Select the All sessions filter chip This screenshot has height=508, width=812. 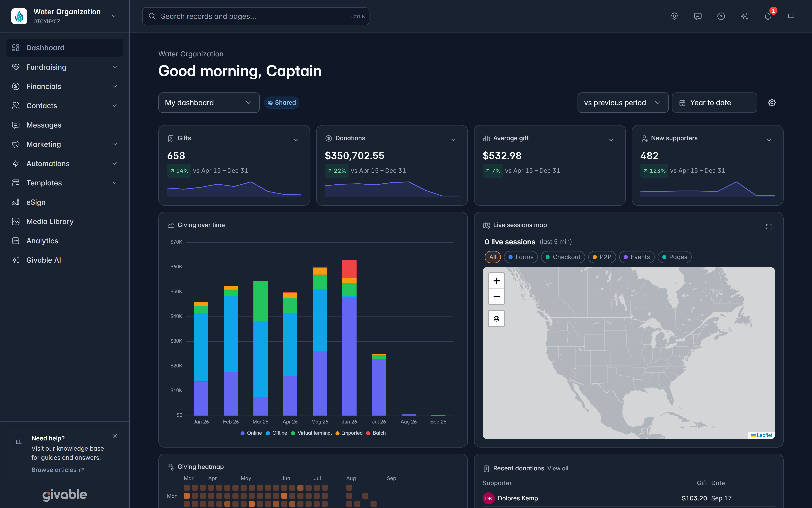492,257
